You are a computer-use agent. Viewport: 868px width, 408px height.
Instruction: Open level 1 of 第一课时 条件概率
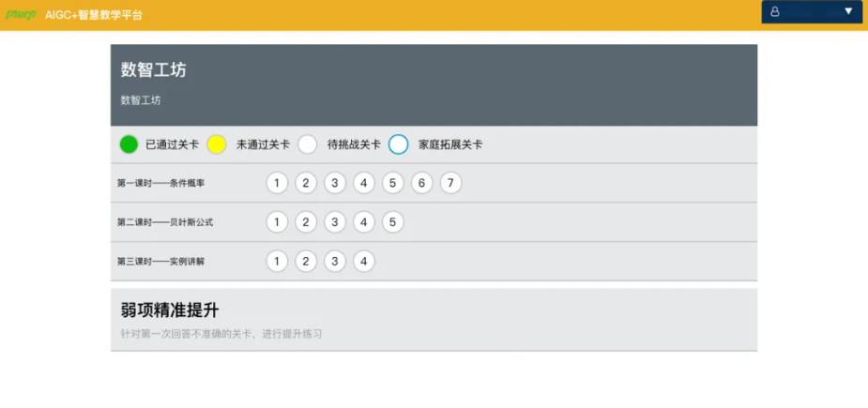coord(277,183)
